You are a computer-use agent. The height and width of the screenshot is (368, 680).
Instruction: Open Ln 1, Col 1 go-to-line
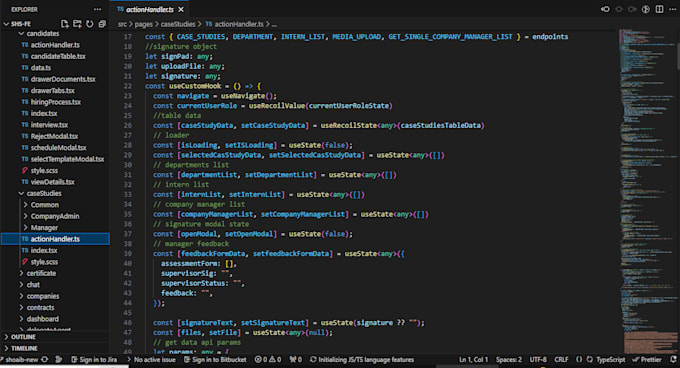tap(473, 359)
